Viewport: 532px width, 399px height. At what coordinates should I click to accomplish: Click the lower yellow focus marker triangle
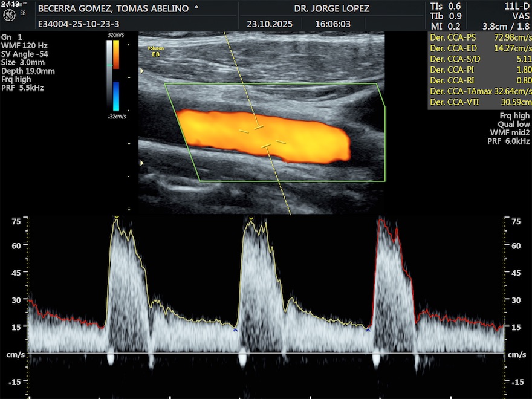pos(142,163)
